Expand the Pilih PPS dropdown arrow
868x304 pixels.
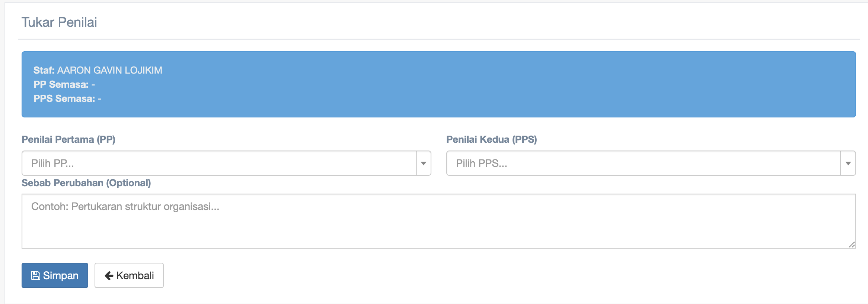(x=848, y=163)
